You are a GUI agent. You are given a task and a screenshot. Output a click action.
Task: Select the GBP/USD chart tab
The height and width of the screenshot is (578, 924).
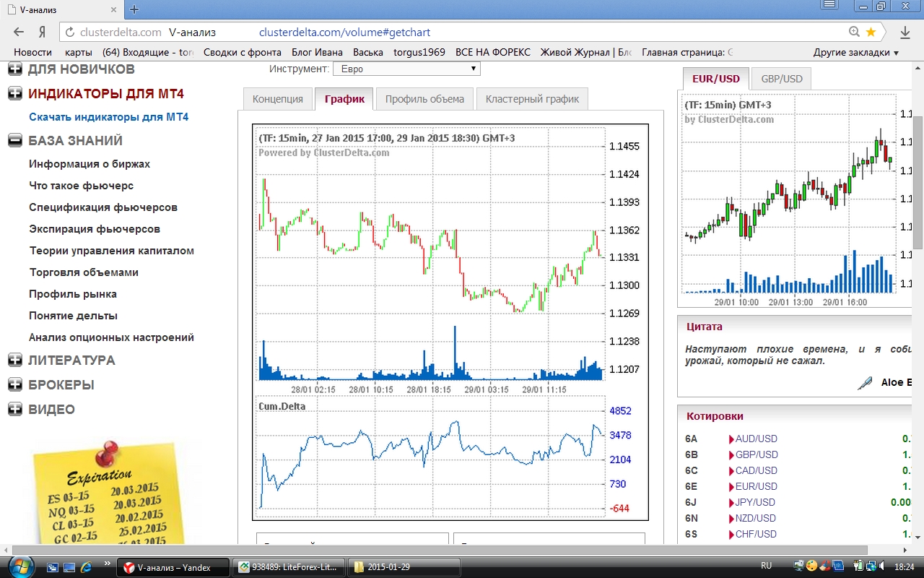(781, 79)
